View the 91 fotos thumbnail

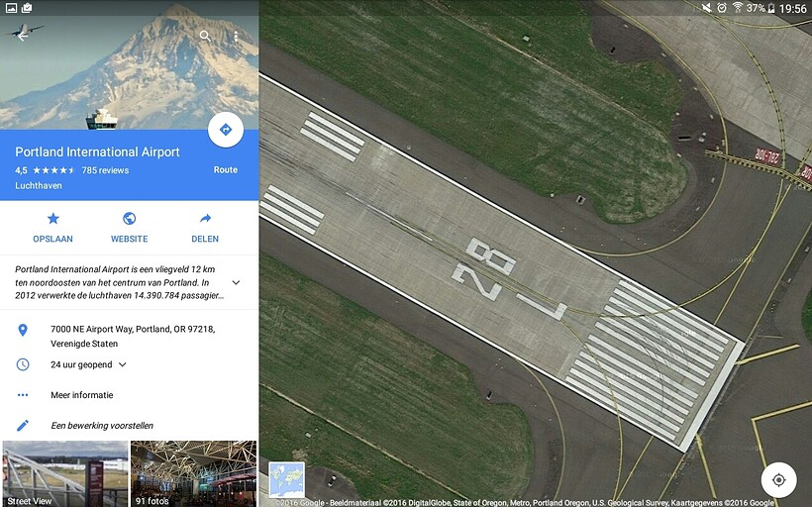coord(193,473)
